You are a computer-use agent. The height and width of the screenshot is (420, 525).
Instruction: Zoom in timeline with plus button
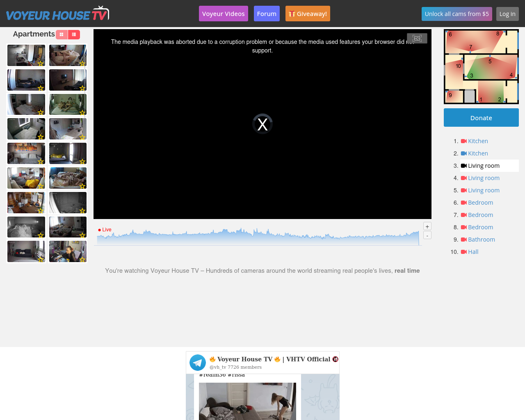[427, 226]
